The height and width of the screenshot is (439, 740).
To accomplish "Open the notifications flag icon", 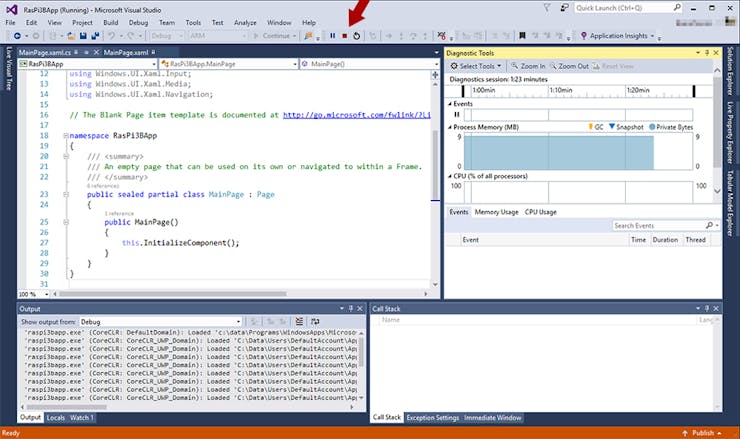I will (547, 8).
